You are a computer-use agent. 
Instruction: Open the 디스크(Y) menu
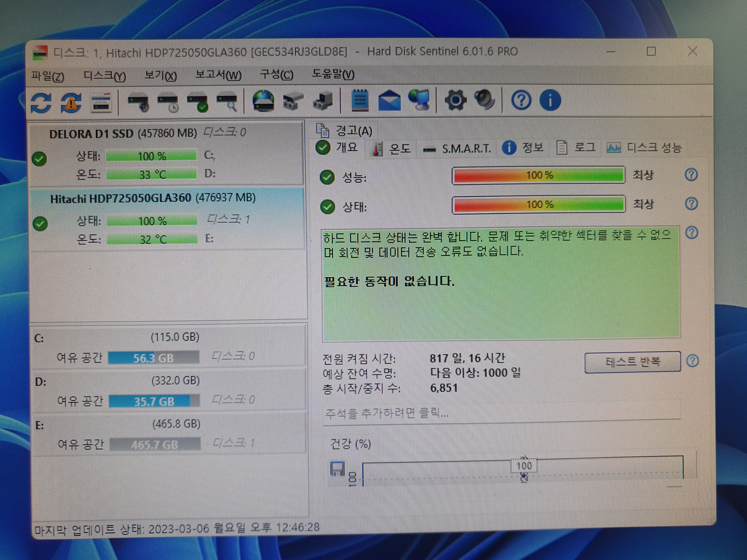tap(105, 76)
